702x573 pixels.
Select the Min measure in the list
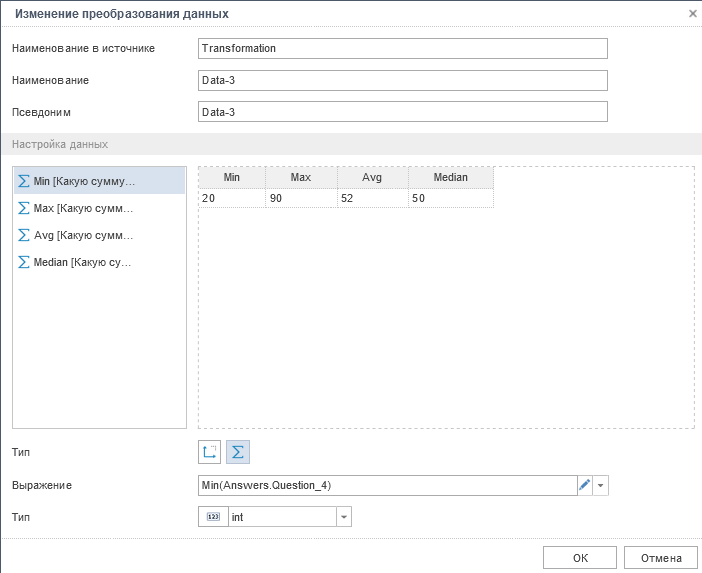[84, 181]
